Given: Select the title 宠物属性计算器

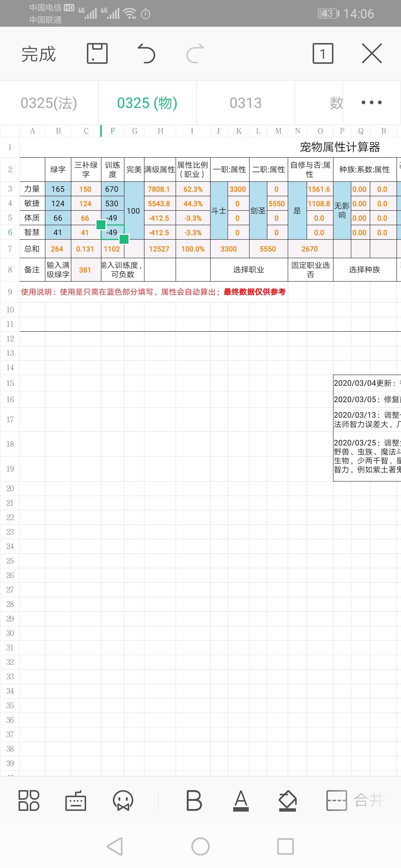Looking at the screenshot, I should tap(340, 147).
